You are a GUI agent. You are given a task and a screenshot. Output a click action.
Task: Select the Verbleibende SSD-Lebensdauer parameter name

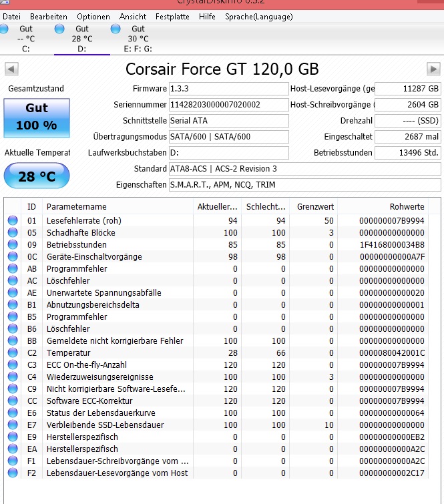point(105,425)
